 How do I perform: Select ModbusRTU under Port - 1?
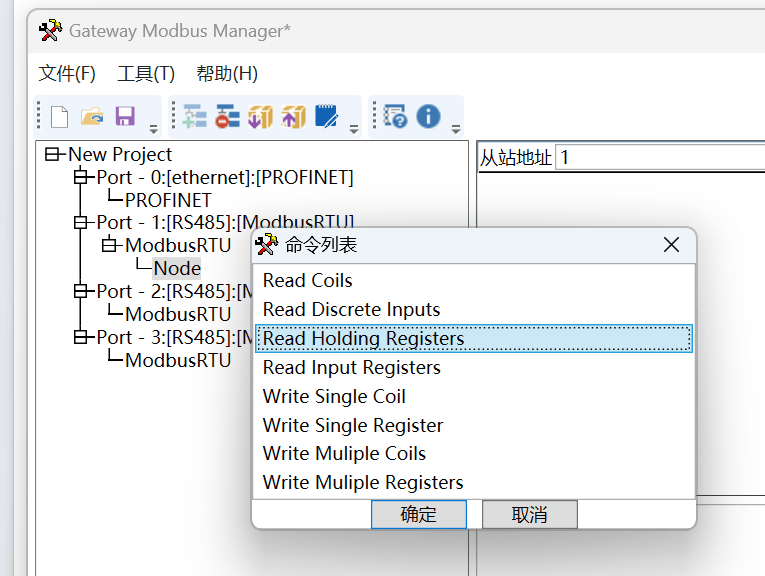178,245
